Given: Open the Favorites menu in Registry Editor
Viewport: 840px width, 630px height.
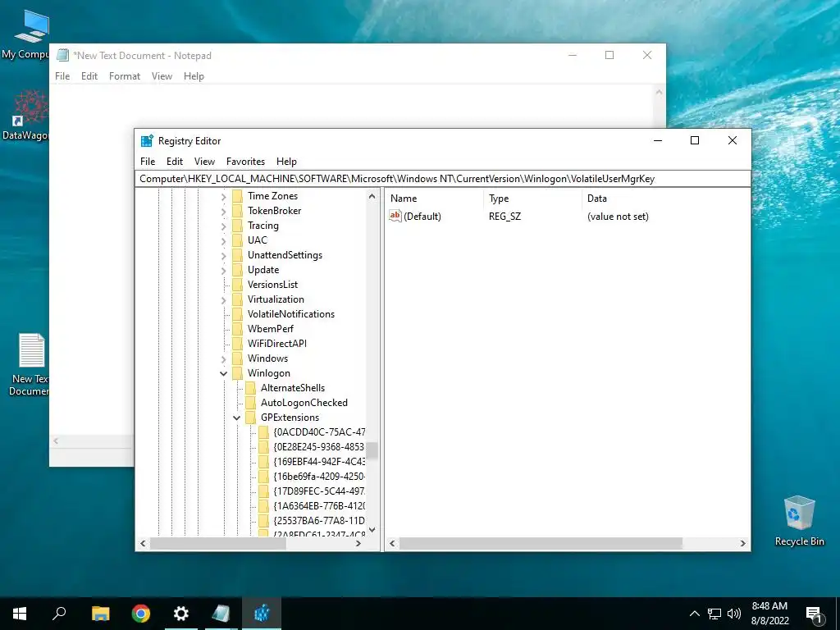Looking at the screenshot, I should [245, 162].
